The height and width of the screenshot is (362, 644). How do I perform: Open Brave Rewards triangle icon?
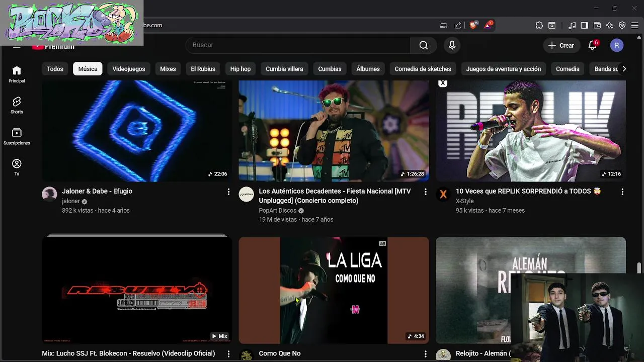click(x=488, y=25)
